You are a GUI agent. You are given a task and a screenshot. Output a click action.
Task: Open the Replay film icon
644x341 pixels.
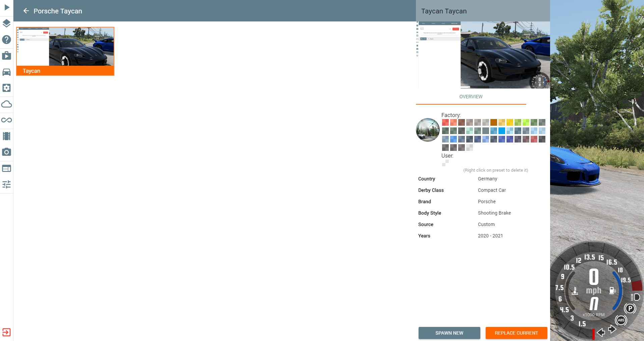pyautogui.click(x=6, y=136)
